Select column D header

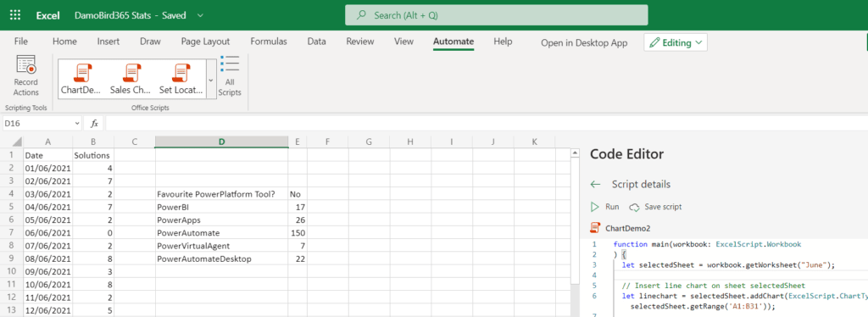tap(221, 142)
